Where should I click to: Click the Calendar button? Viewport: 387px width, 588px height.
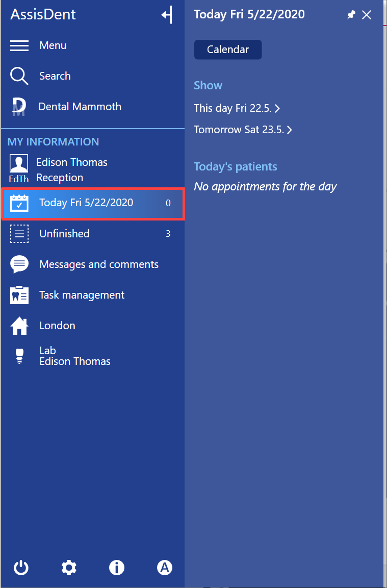pos(228,50)
